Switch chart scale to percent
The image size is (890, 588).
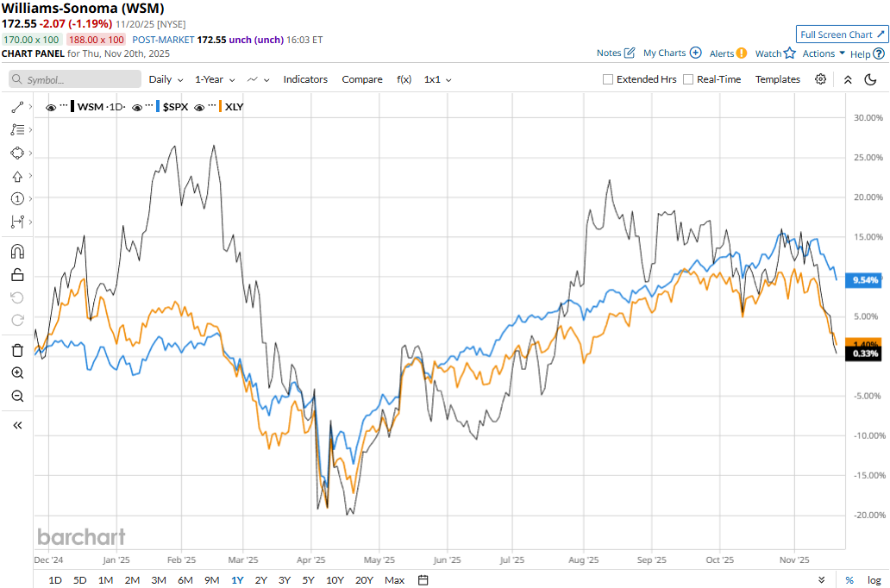[x=849, y=580]
